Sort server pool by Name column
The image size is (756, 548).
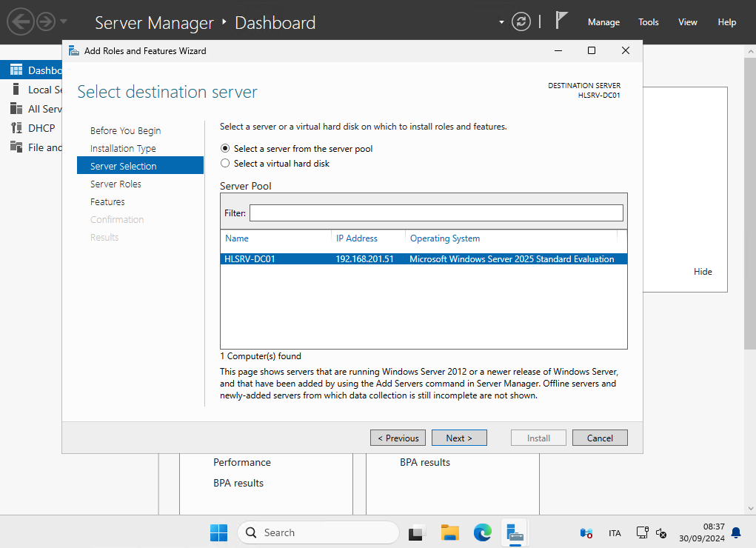point(237,238)
